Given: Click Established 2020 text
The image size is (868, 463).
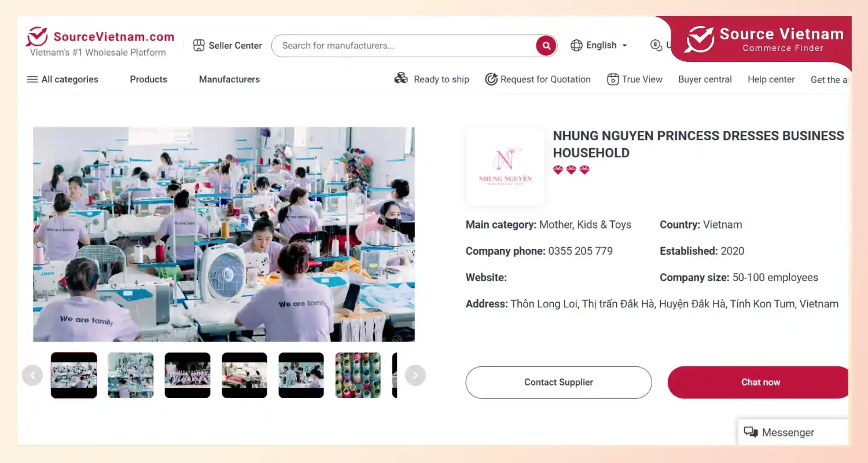Looking at the screenshot, I should pos(702,251).
